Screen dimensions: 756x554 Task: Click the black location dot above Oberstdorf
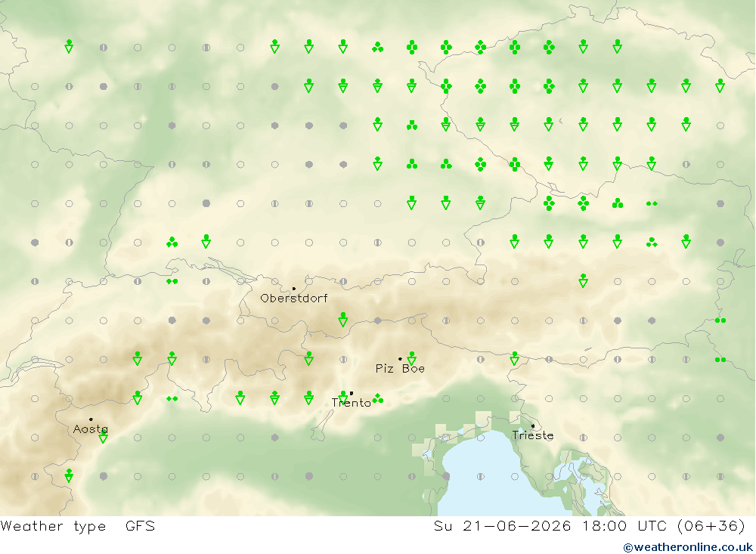coord(294,288)
